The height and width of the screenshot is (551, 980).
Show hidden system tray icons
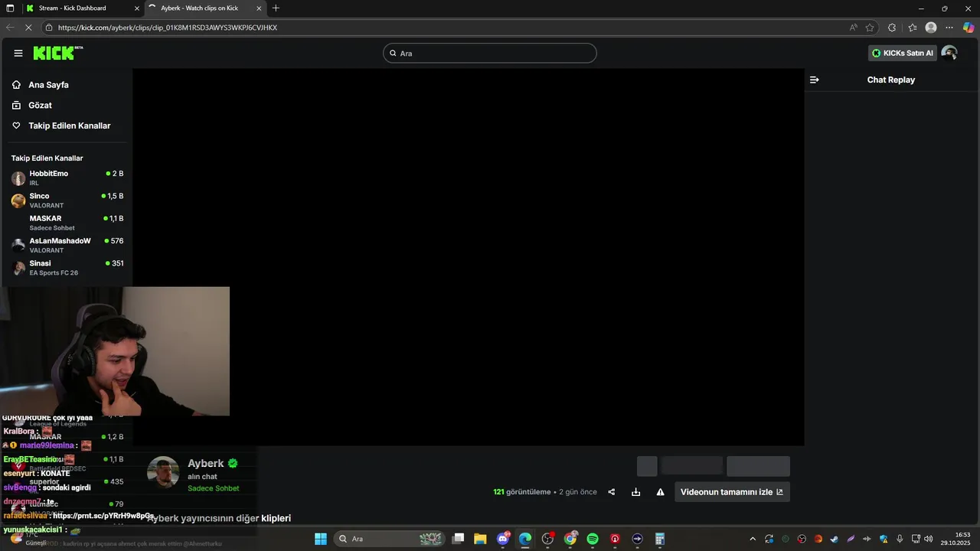pos(753,539)
